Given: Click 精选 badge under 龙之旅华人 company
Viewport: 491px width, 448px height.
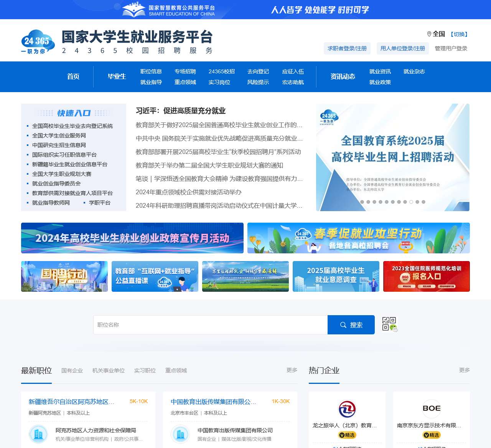Looking at the screenshot, I should [x=347, y=435].
